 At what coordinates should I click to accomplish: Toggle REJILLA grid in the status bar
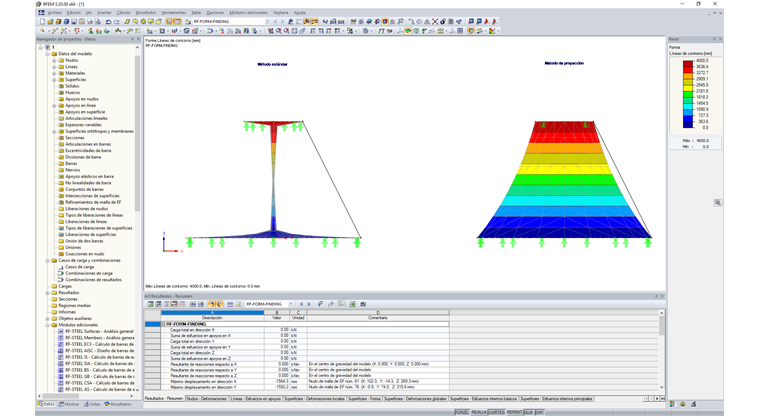[x=478, y=412]
